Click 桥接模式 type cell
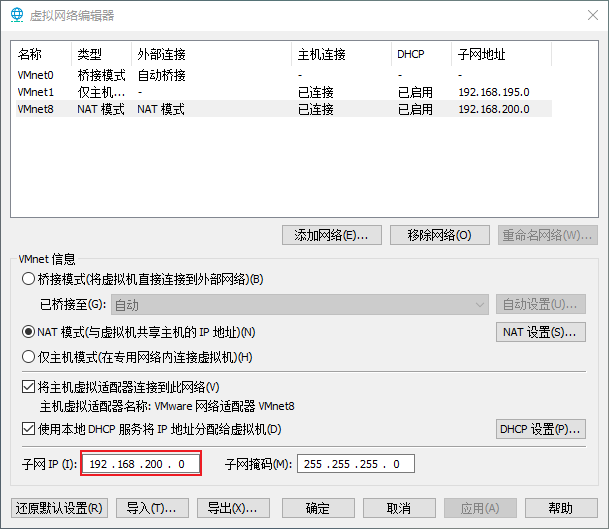The height and width of the screenshot is (529, 609). pyautogui.click(x=101, y=75)
